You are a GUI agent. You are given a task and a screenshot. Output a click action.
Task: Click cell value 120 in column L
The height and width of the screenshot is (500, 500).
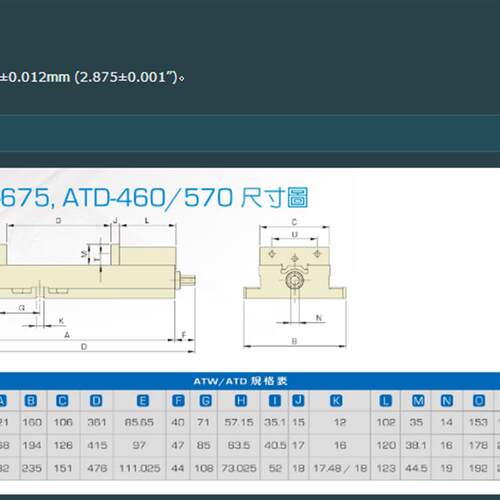coord(386,445)
